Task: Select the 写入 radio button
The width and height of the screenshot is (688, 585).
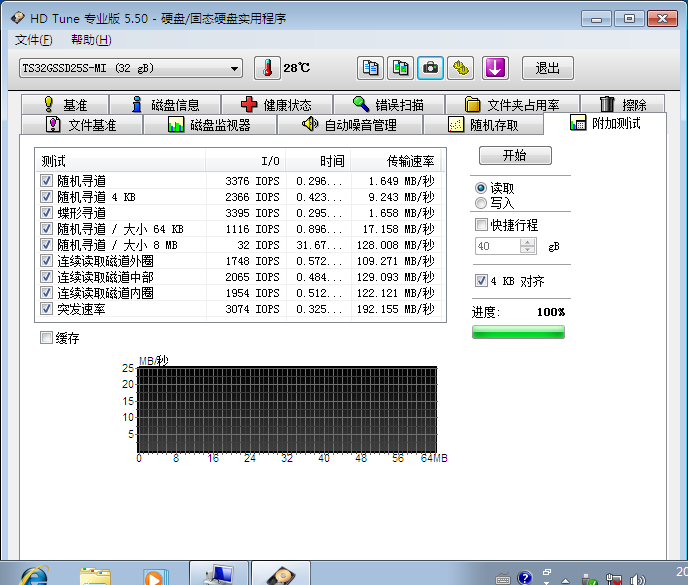Action: pos(481,203)
